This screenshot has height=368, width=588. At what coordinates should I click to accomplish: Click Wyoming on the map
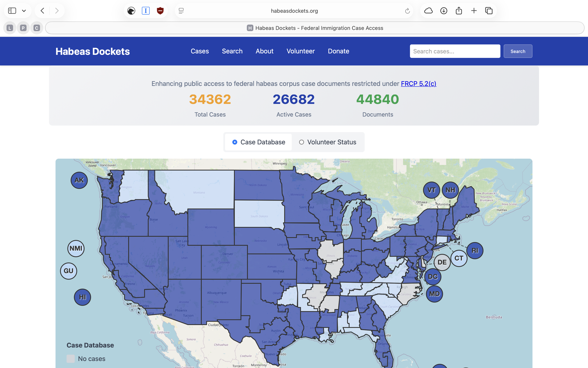pyautogui.click(x=211, y=226)
